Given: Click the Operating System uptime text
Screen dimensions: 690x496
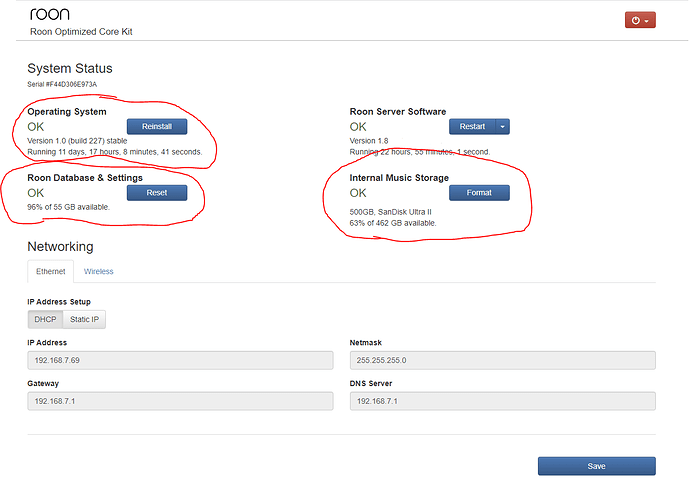Looking at the screenshot, I should (115, 152).
